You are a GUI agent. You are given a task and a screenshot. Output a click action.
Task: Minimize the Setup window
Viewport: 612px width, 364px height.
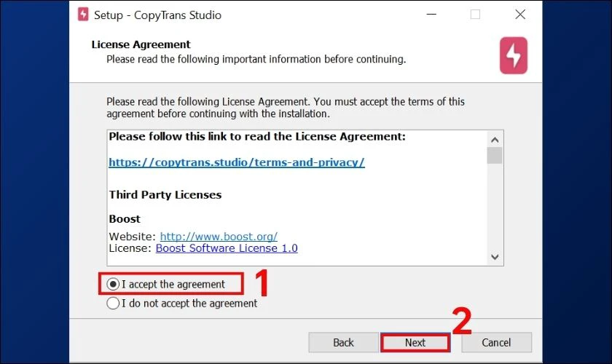tap(431, 15)
